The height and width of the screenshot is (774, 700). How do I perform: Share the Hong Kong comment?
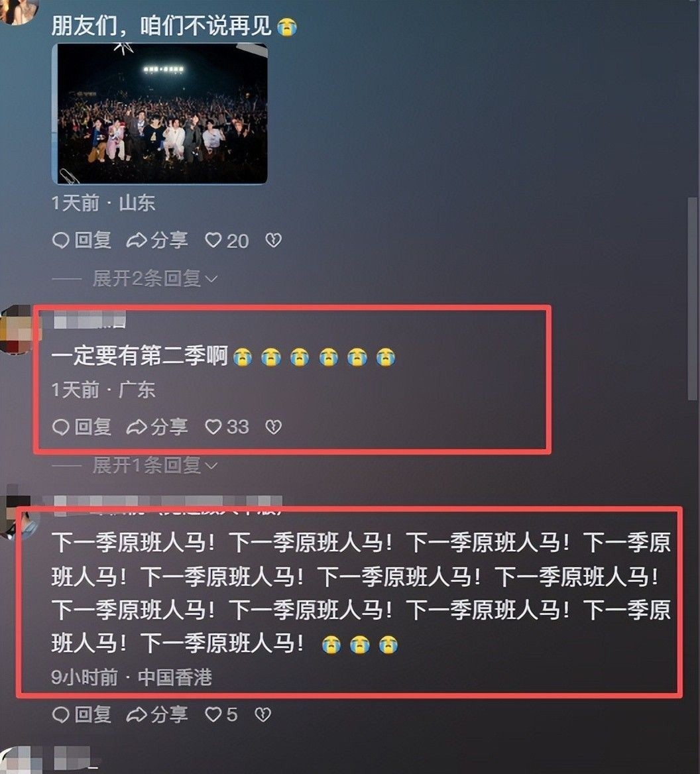pyautogui.click(x=157, y=714)
